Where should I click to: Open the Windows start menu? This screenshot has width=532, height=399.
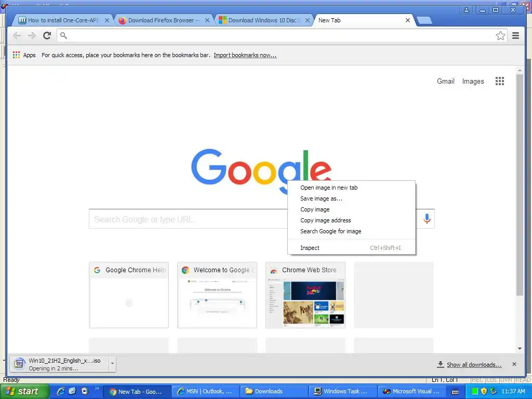pyautogui.click(x=24, y=391)
